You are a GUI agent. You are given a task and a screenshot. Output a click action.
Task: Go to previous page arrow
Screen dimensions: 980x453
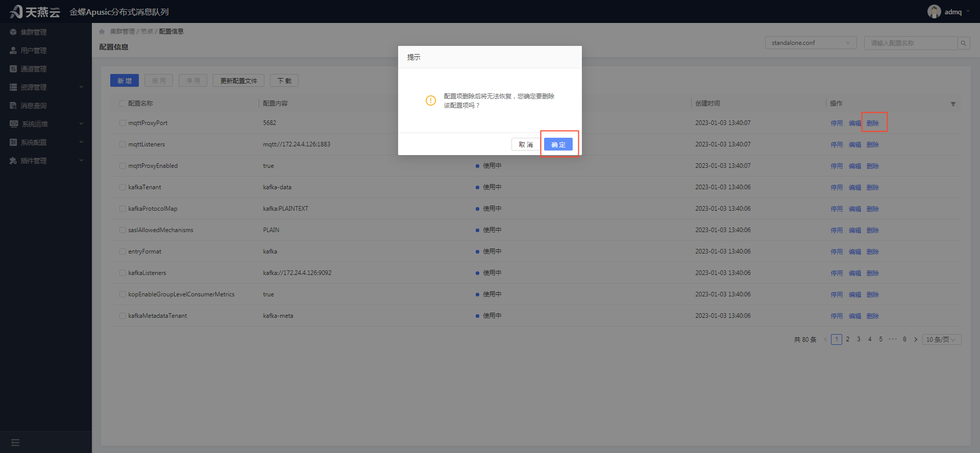825,340
